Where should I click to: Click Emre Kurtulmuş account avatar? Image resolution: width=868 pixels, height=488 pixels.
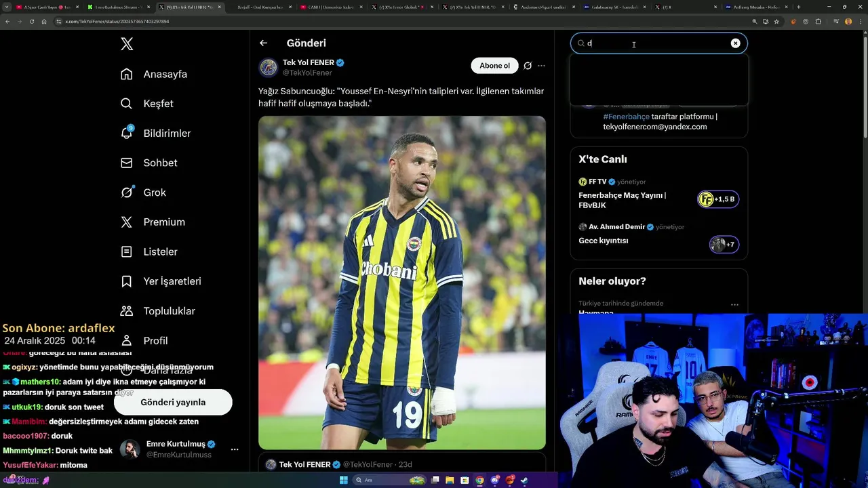pos(130,449)
